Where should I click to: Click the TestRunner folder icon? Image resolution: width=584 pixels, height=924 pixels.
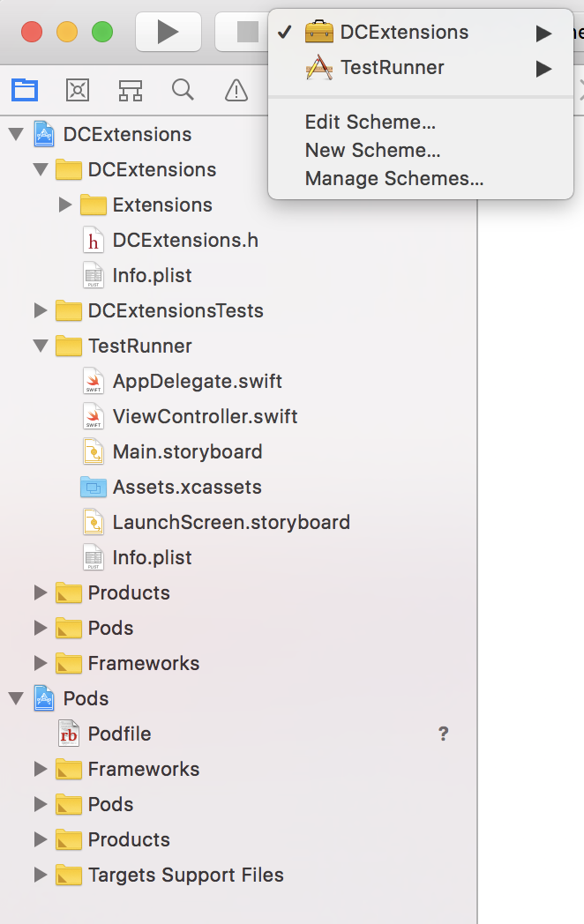[69, 346]
